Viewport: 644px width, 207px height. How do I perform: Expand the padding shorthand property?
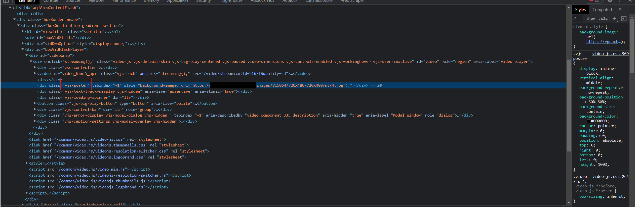(600, 136)
